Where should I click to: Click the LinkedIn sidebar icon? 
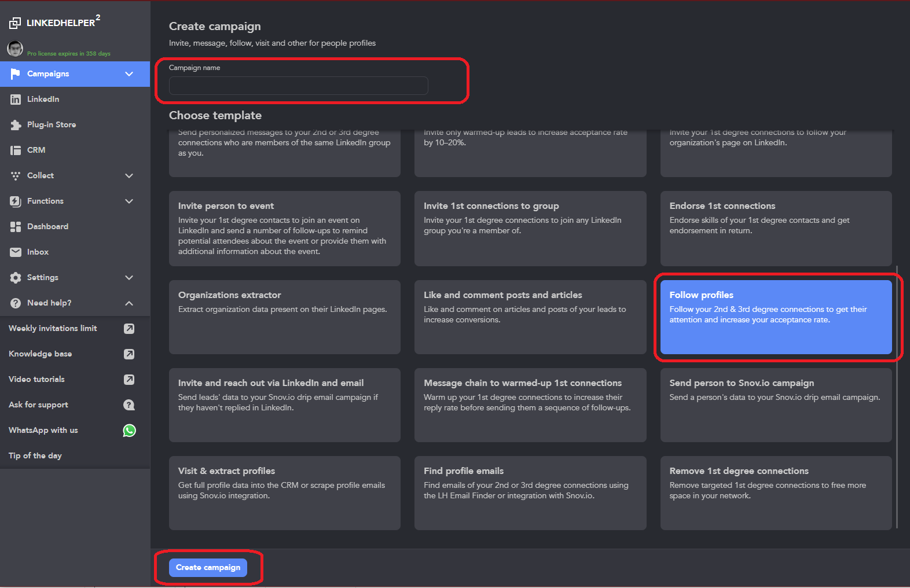pos(16,100)
